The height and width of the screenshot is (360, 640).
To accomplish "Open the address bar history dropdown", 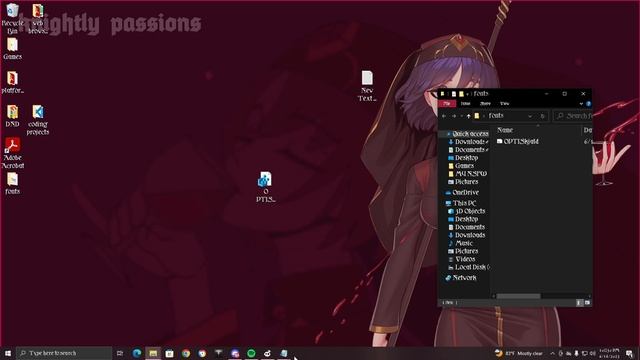I will [530, 116].
